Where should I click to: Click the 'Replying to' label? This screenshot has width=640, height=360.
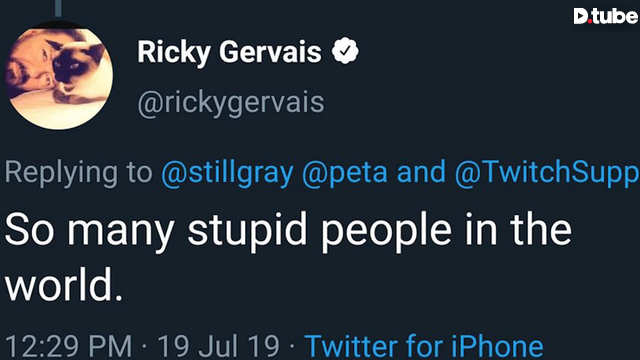[x=78, y=173]
